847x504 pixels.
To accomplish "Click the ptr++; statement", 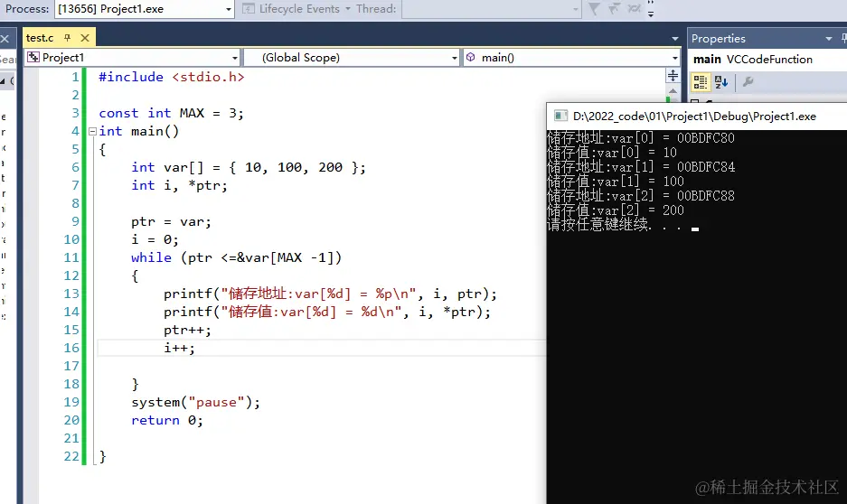I will pos(187,331).
